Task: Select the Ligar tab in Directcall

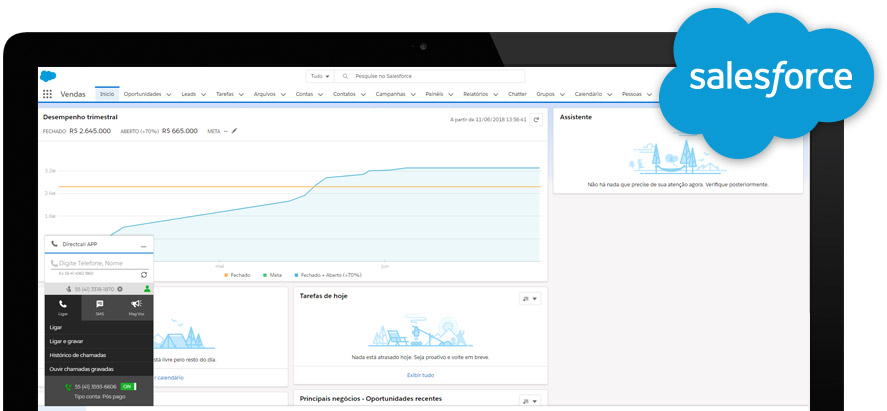Action: click(62, 308)
